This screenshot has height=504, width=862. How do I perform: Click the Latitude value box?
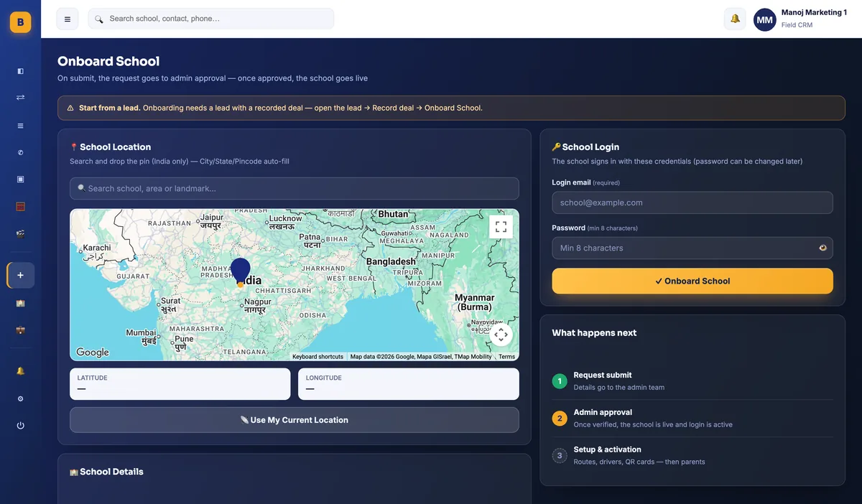[180, 384]
